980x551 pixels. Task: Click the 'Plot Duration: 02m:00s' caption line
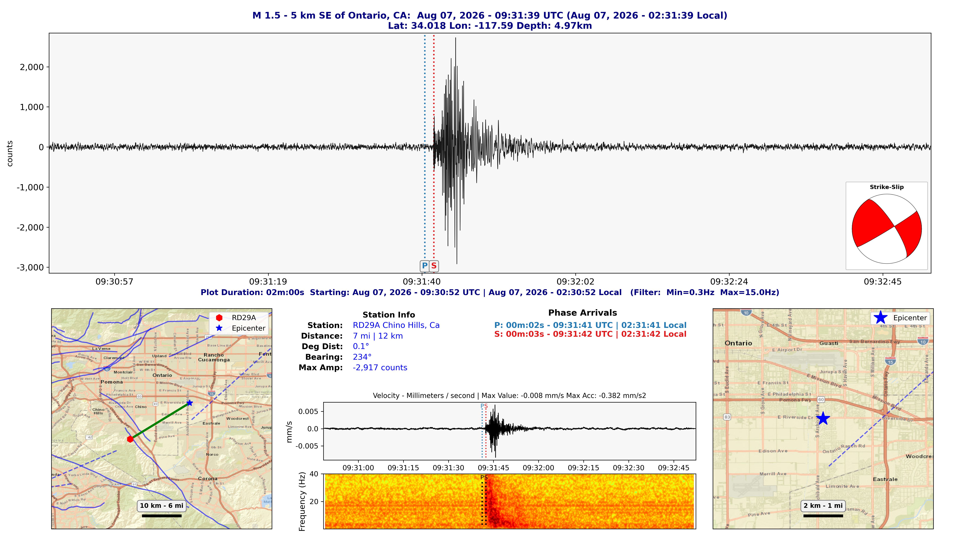click(x=490, y=293)
